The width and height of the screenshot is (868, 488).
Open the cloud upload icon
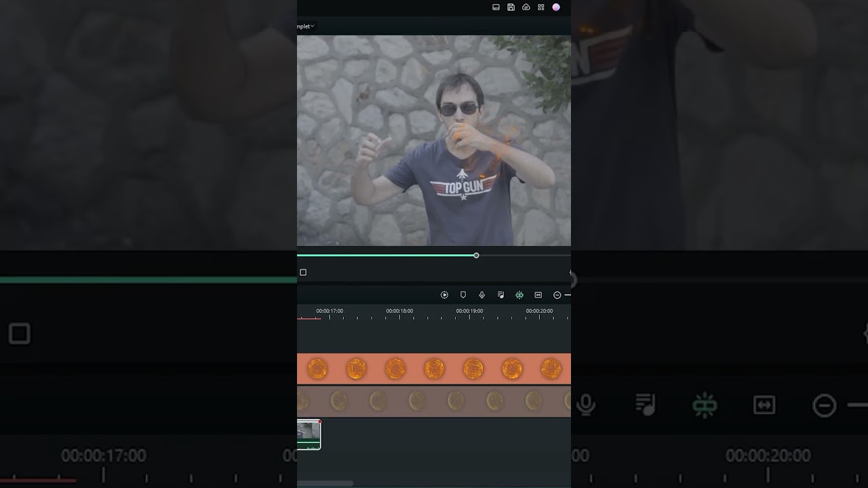pos(526,7)
